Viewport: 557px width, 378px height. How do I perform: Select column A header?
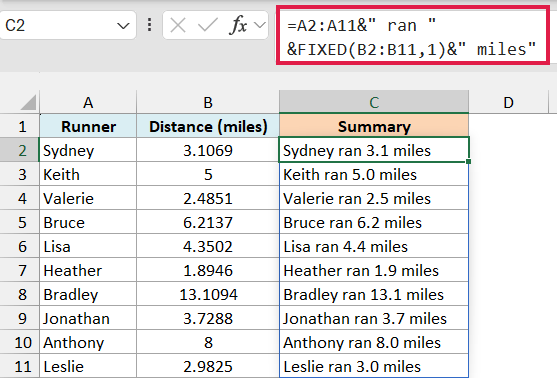click(88, 102)
